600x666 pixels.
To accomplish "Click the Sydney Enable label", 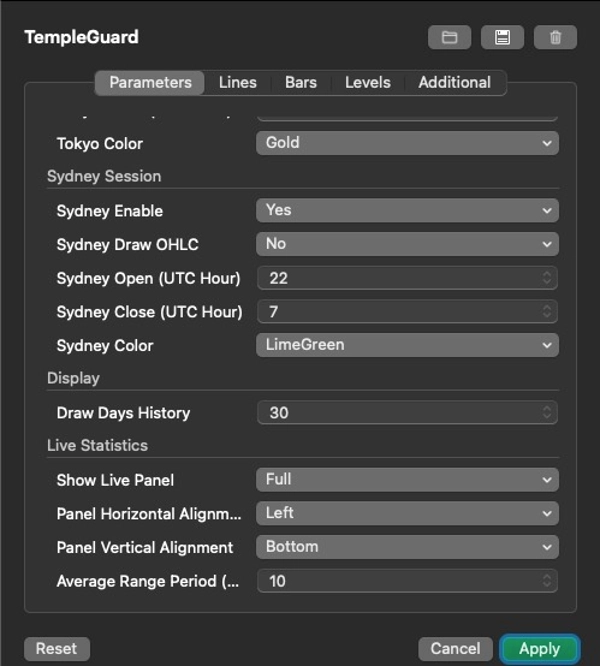I will point(110,211).
